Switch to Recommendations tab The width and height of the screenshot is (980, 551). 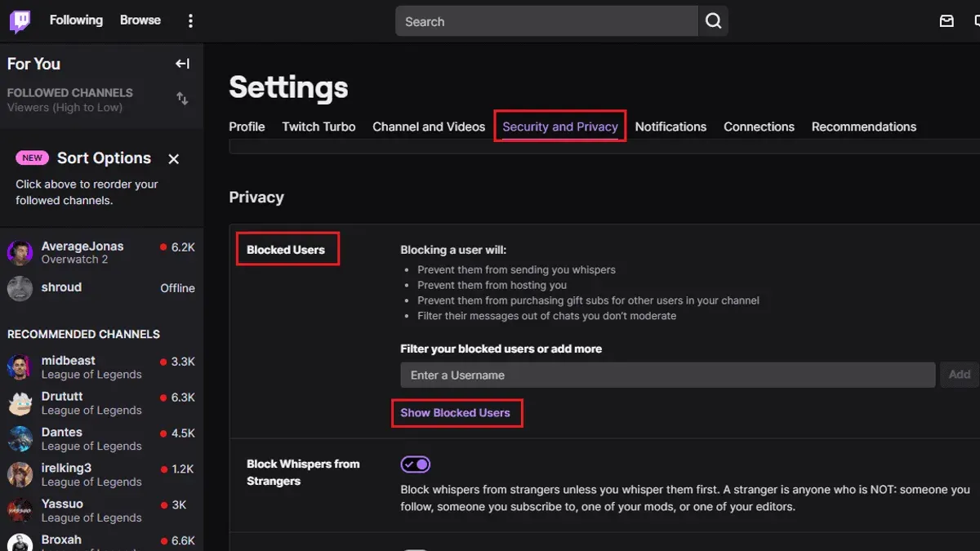[x=864, y=127]
